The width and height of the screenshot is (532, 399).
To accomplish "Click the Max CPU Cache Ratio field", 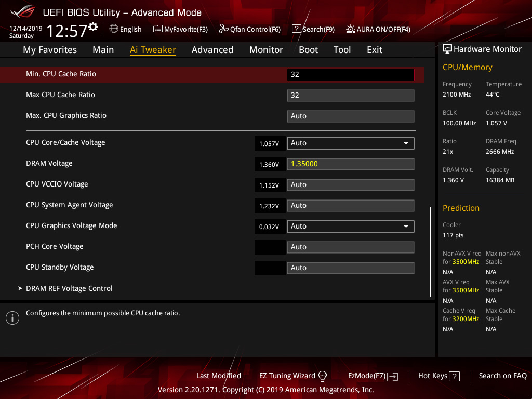I will pyautogui.click(x=351, y=96).
